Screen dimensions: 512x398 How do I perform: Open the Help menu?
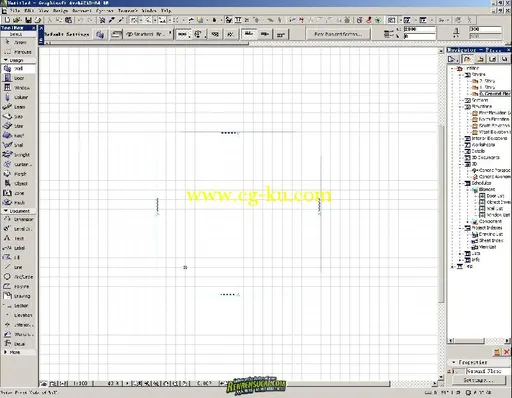[166, 11]
